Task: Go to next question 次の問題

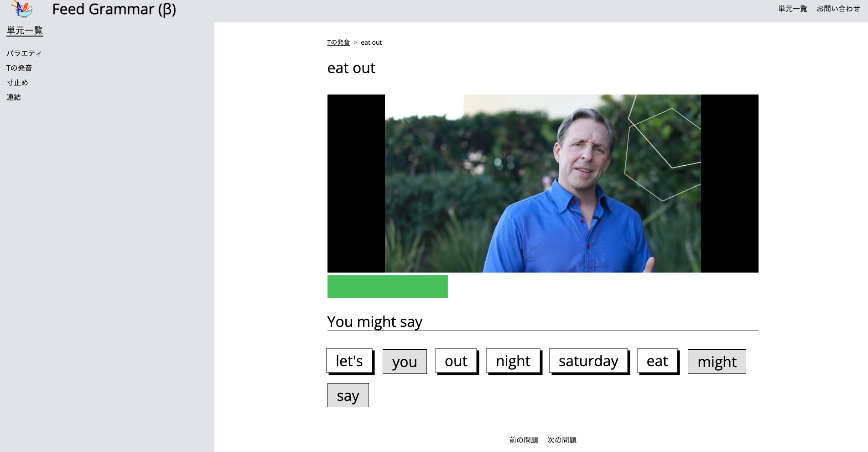Action: [562, 440]
